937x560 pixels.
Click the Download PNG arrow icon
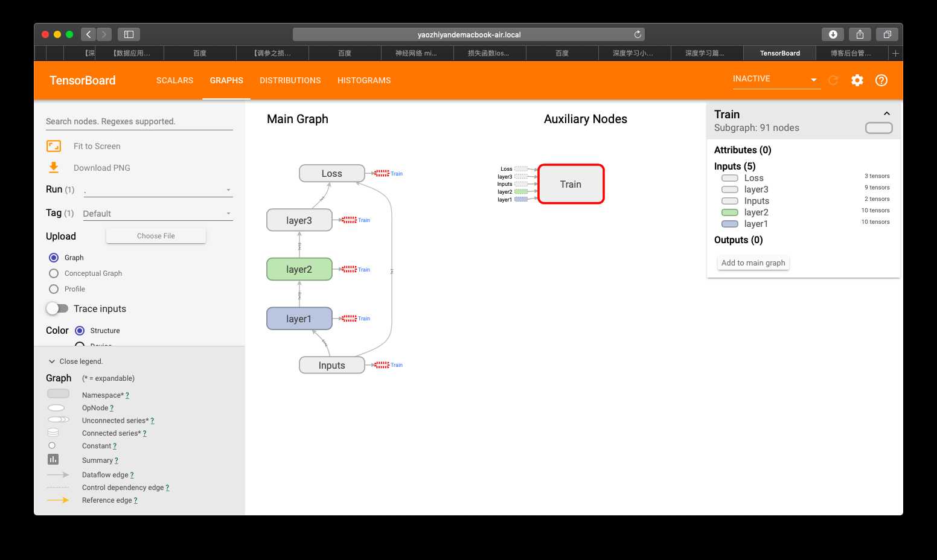click(x=54, y=168)
